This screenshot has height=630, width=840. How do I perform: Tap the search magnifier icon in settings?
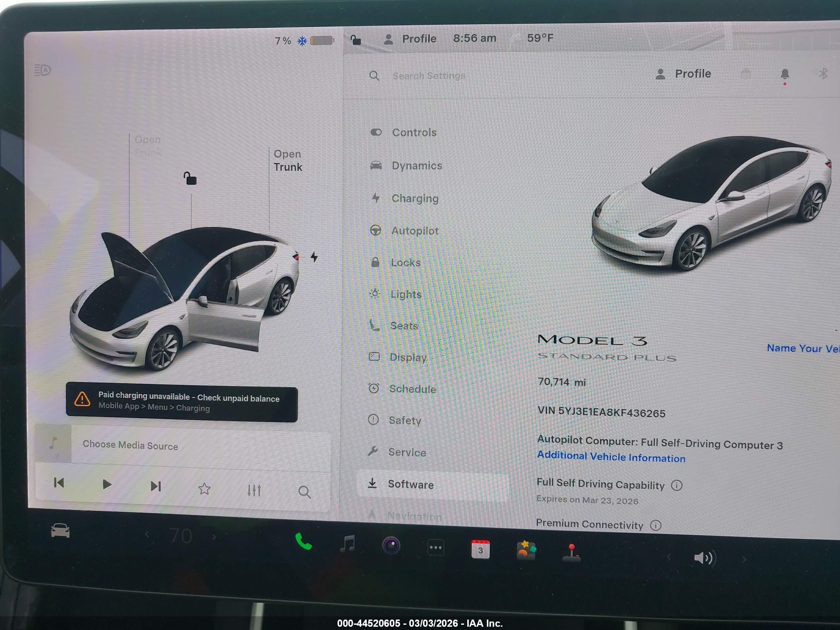point(374,76)
